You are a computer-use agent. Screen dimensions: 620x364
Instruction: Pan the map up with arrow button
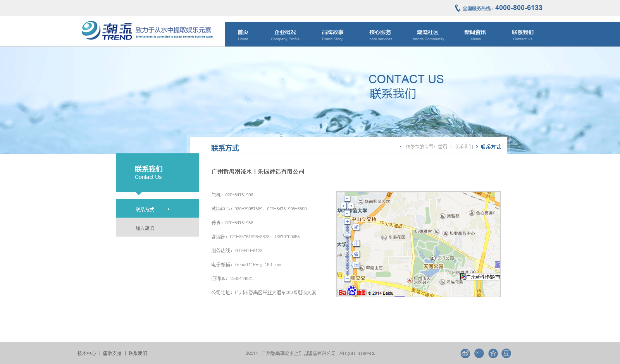click(x=347, y=199)
